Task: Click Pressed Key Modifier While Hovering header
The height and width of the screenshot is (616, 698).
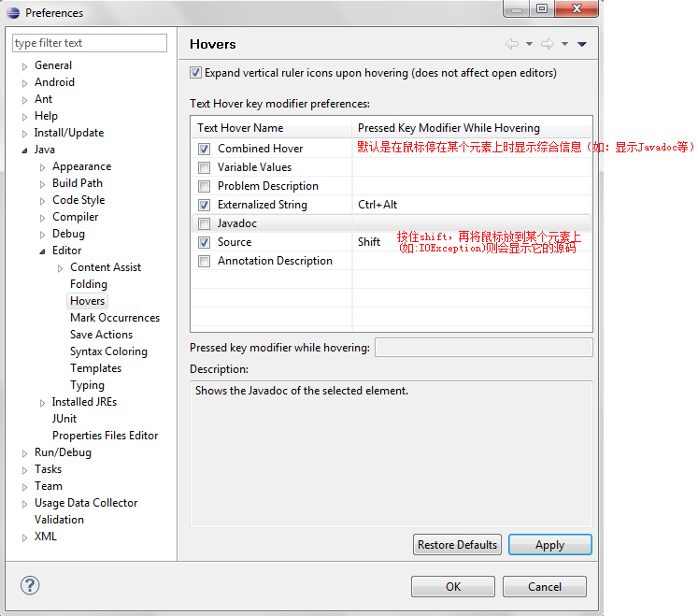Action: click(x=472, y=128)
